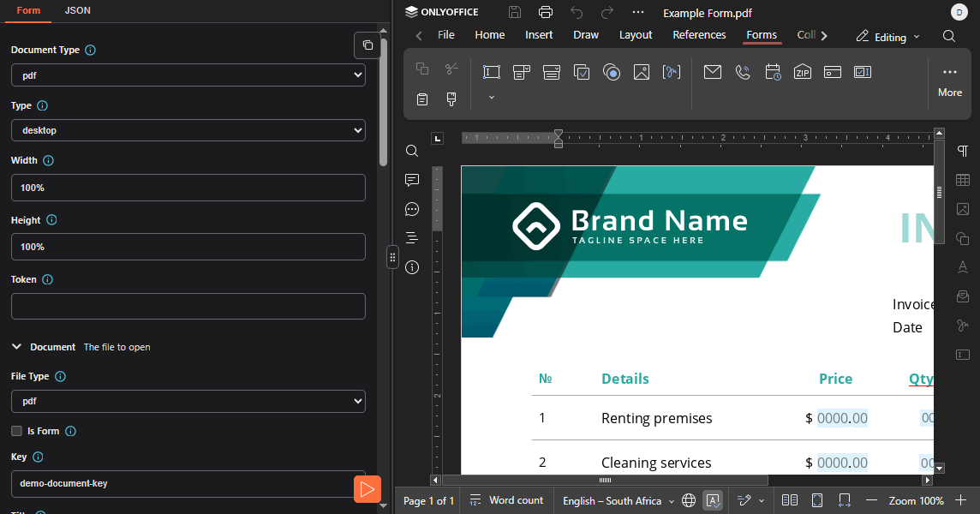Add a radio button form field
980x514 pixels.
click(x=612, y=72)
